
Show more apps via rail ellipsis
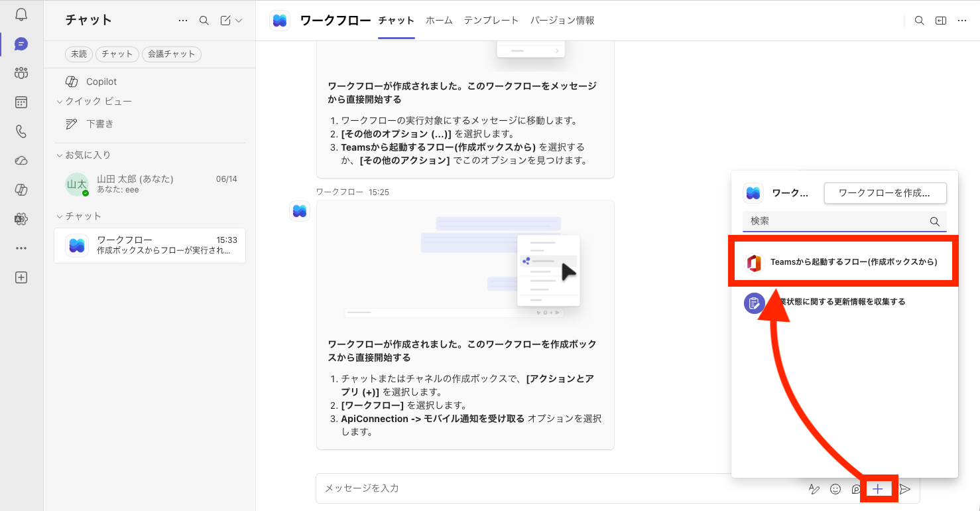pyautogui.click(x=21, y=248)
